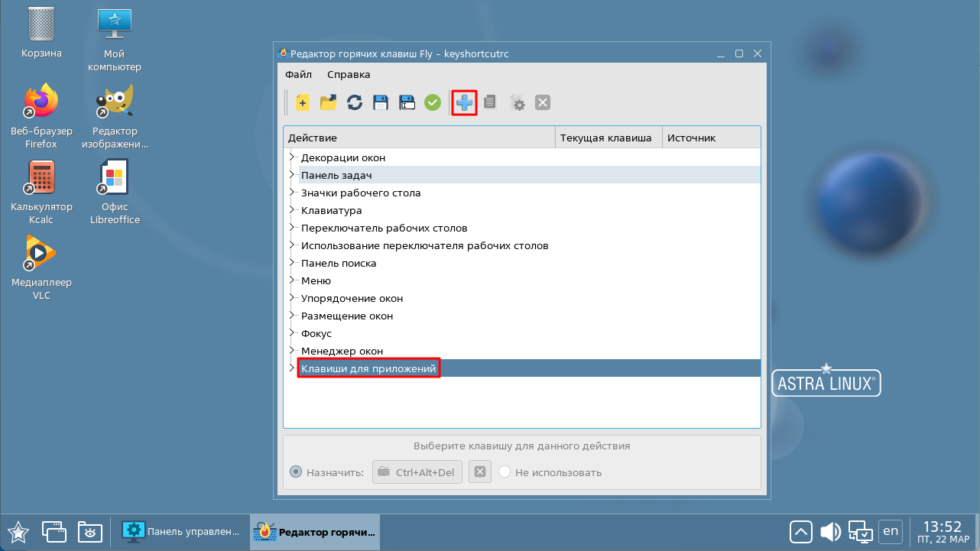Sort by the Действие column header
Screen dimensions: 980x551
pos(419,138)
